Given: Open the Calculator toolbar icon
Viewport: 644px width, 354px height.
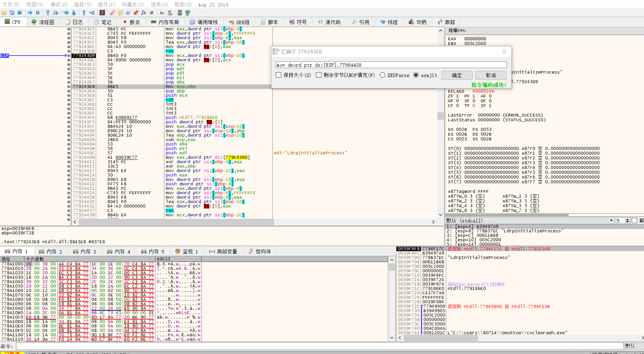Looking at the screenshot, I should [180, 13].
